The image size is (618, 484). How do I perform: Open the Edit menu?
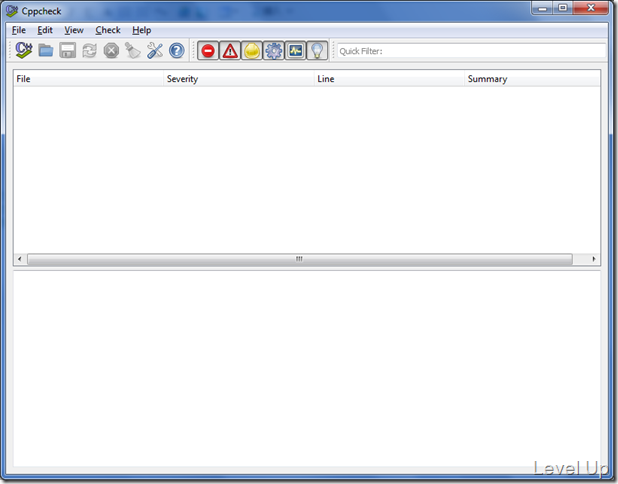[x=45, y=30]
